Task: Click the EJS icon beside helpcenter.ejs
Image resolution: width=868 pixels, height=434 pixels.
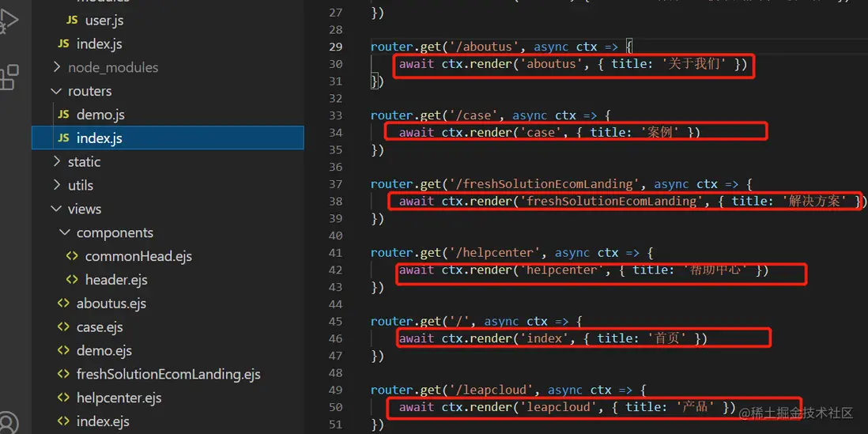Action: (64, 398)
